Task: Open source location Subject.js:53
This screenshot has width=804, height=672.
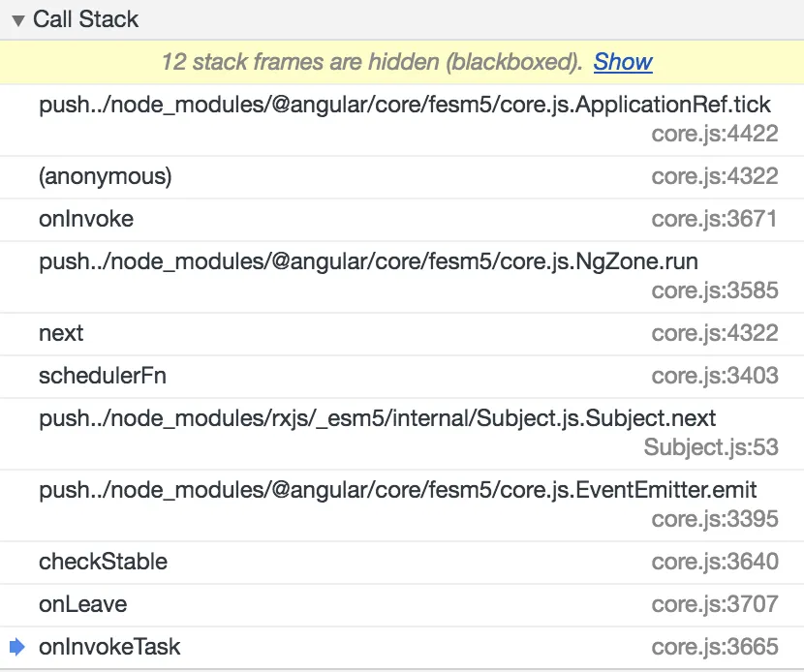Action: 710,447
